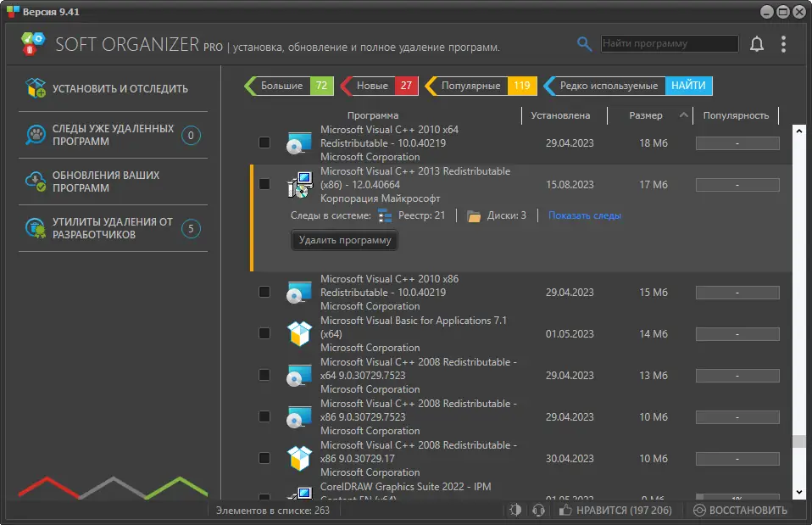Open notifications bell icon
Screen dimensions: 812x525
757,44
